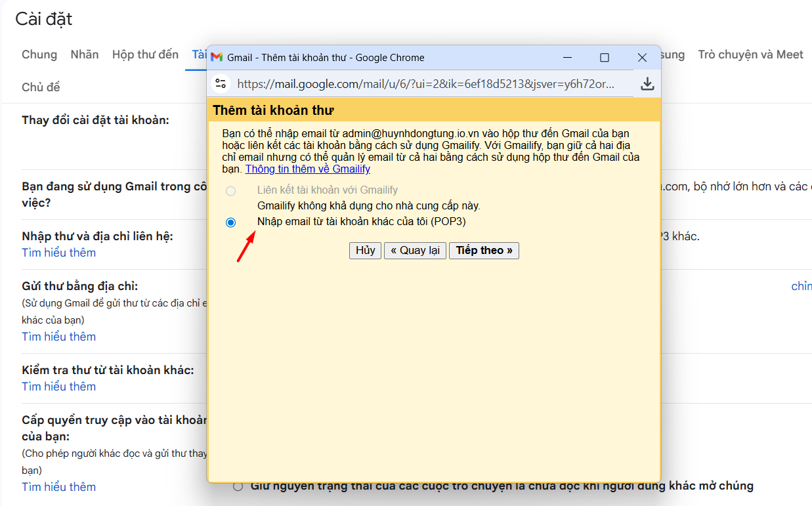This screenshot has width=812, height=506.
Task: Open the Chủ đề settings tab
Action: pyautogui.click(x=41, y=87)
